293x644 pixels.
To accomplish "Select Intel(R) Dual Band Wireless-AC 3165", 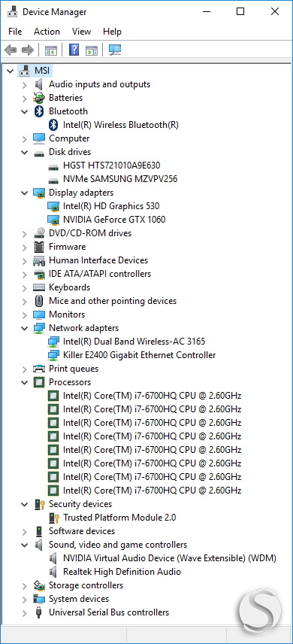I will tap(134, 342).
